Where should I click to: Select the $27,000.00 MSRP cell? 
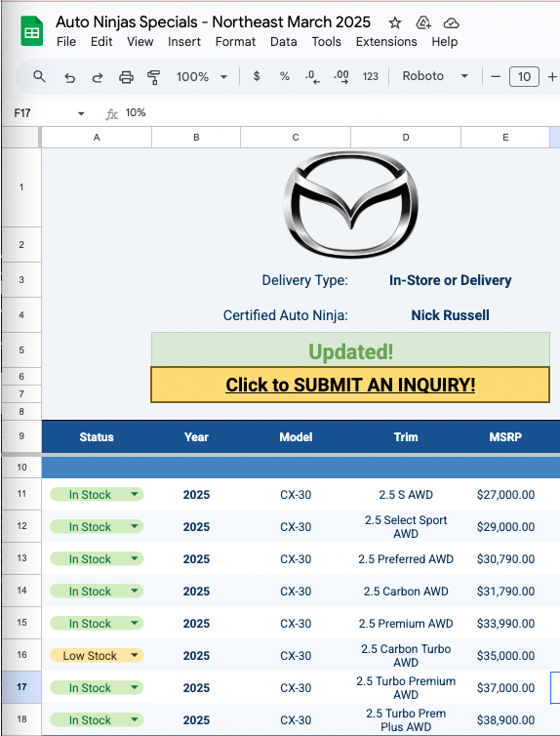tap(505, 494)
